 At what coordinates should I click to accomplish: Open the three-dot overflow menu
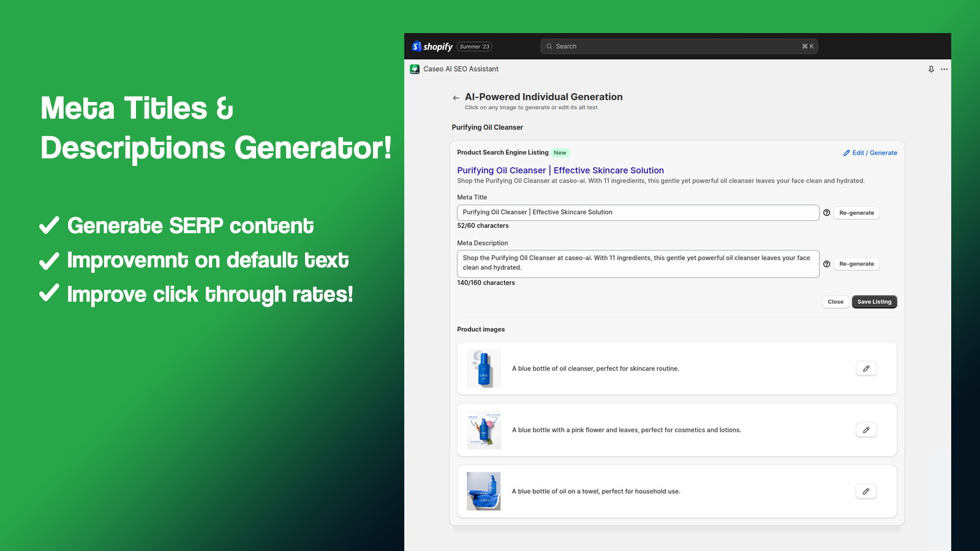tap(944, 69)
